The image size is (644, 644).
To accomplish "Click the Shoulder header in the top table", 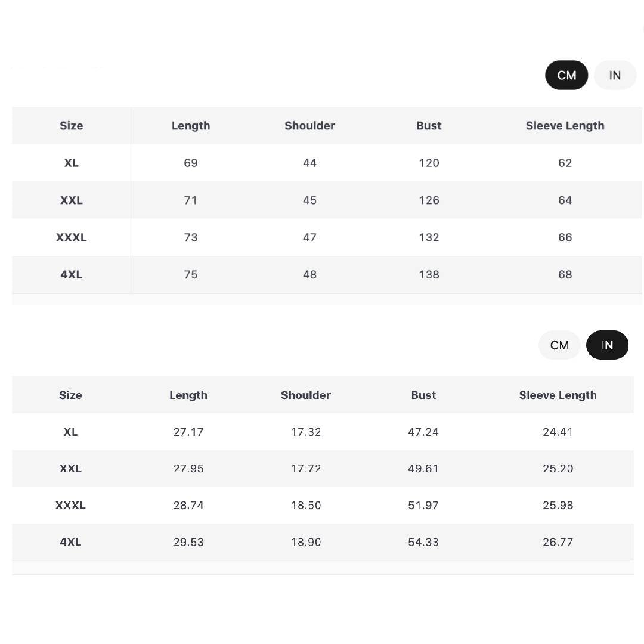I will tap(309, 126).
